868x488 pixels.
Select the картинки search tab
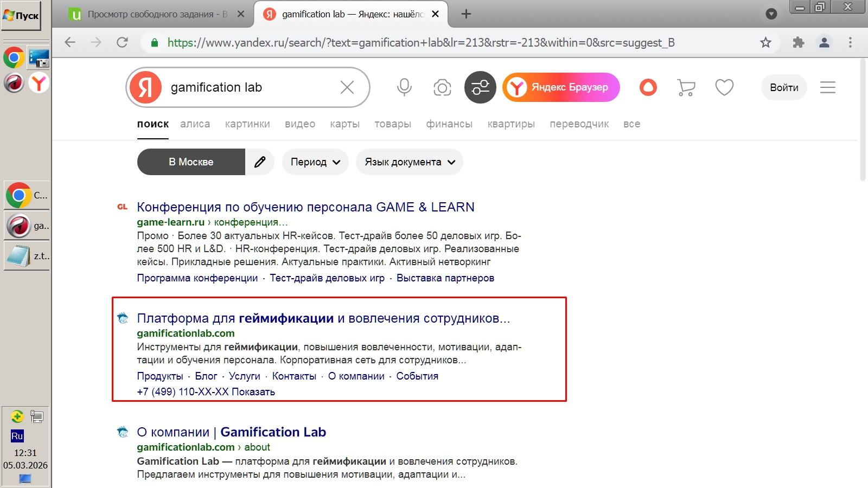click(247, 124)
